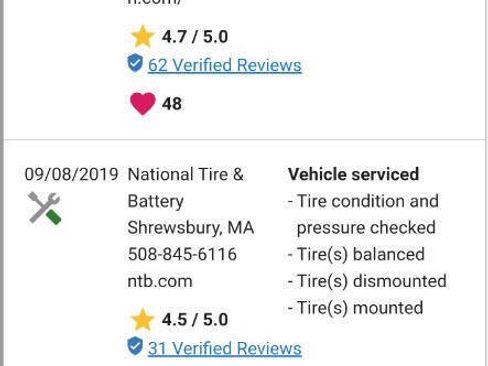The width and height of the screenshot is (488, 366).
Task: Click the 4.5 / 5.0 rating text
Action: (x=195, y=320)
